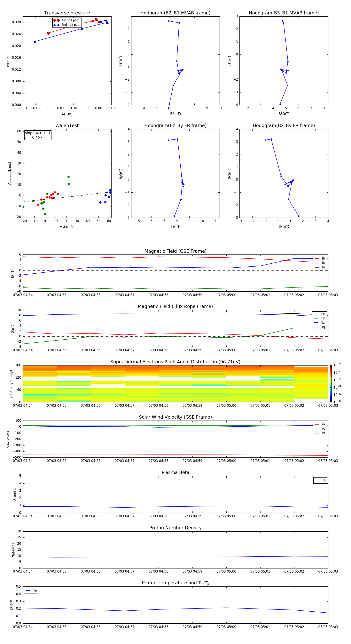Click the red 1st half path legend marker
This screenshot has width=351, height=644.
[x=56, y=20]
